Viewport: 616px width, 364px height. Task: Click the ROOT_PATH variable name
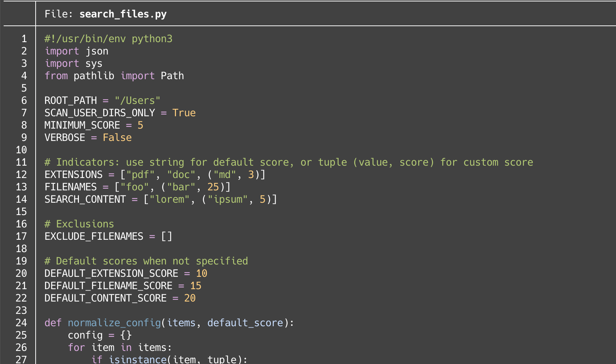pos(71,101)
